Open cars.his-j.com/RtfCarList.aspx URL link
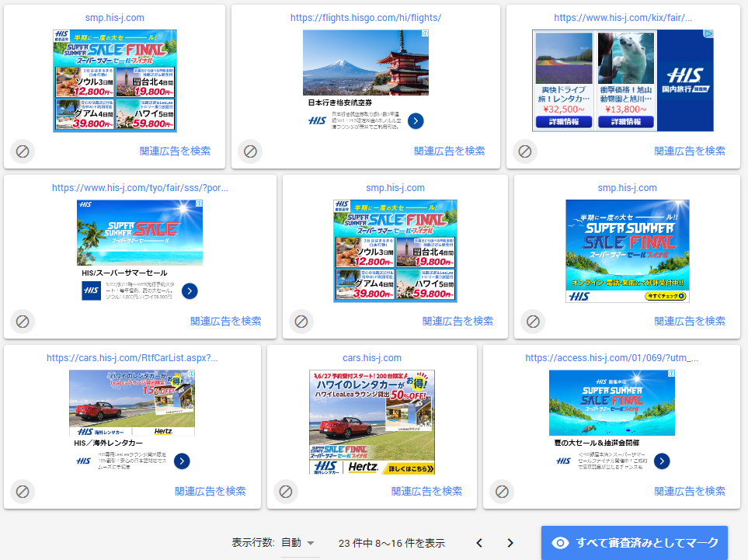Viewport: 748px width, 560px height. point(133,358)
